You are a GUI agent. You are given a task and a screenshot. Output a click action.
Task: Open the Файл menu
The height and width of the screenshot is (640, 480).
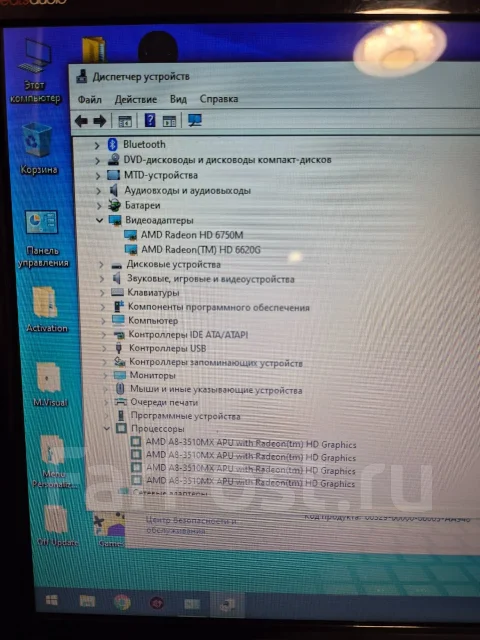coord(90,99)
